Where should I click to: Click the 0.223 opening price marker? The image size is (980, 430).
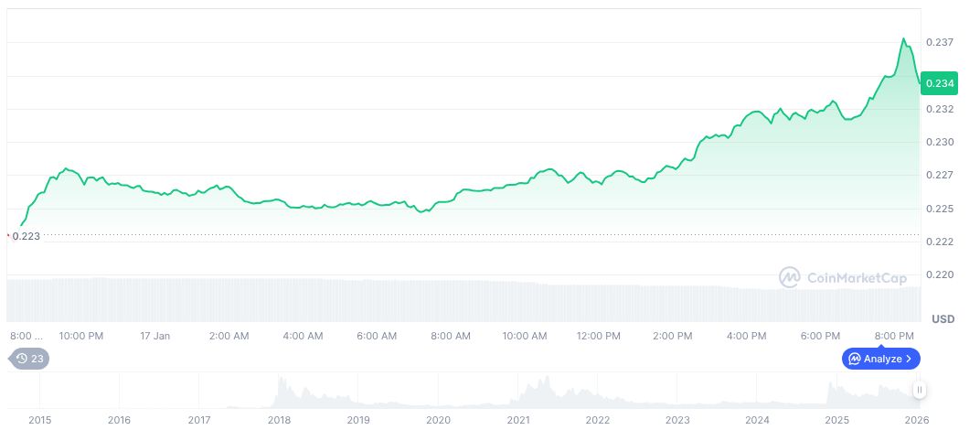[x=26, y=236]
